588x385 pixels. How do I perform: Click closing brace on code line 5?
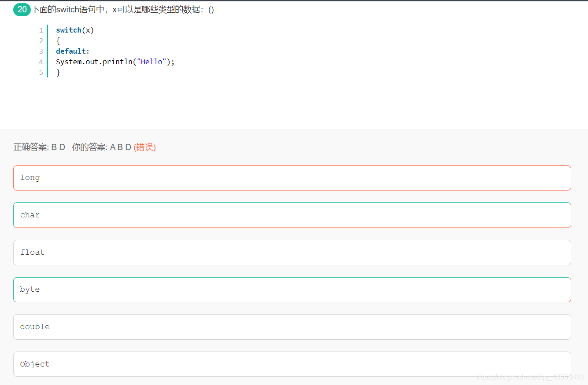[x=58, y=73]
